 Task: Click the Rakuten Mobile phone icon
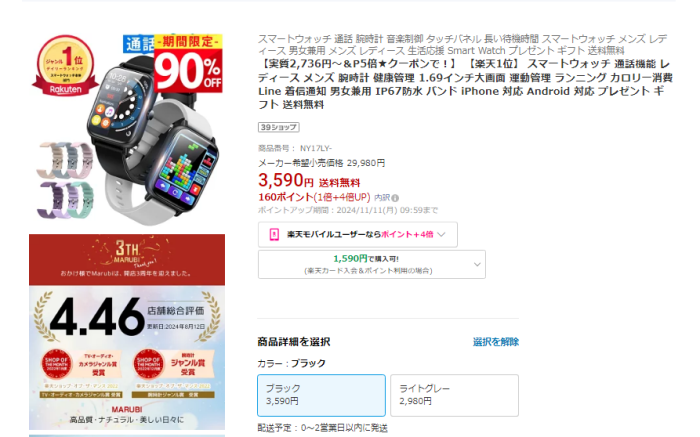click(274, 234)
